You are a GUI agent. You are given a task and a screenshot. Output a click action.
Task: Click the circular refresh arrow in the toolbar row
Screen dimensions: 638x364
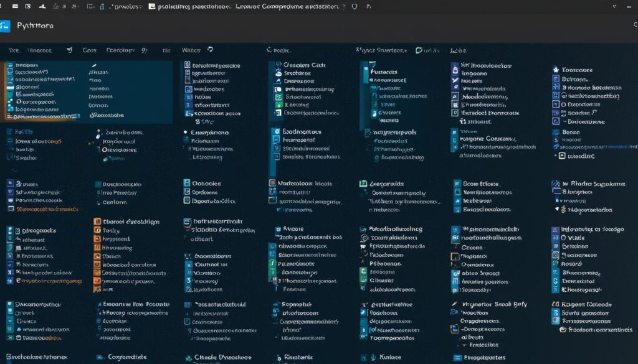210,50
